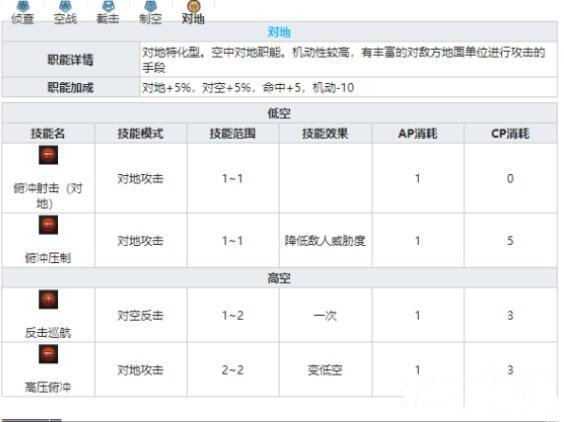Click the 侦查 tab icon
Screen dimensions: 564x422
coord(23,5)
